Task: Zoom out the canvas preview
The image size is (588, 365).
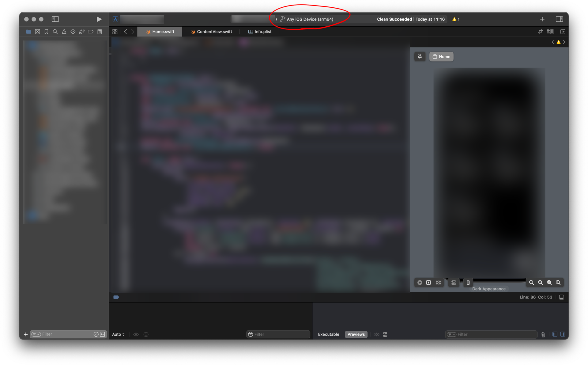Action: pyautogui.click(x=531, y=283)
